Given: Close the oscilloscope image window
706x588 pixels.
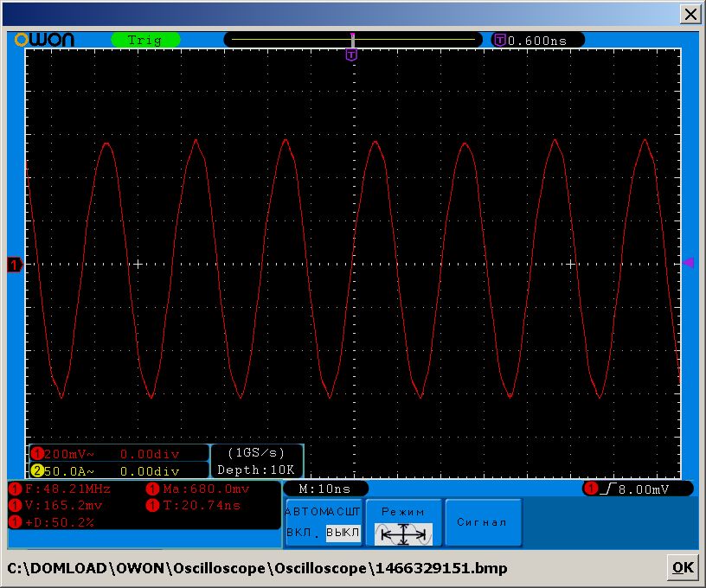Looking at the screenshot, I should (690, 15).
